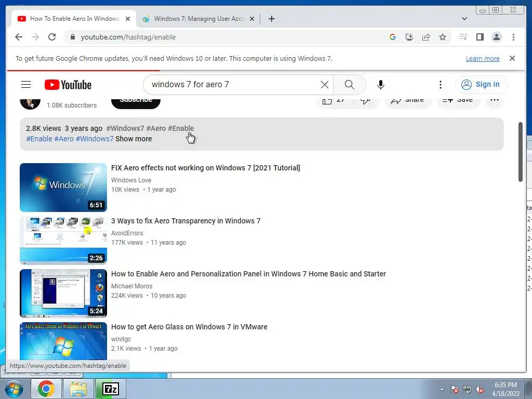Viewport: 532px width, 399px height.
Task: Open the channel avatar picture
Action: coord(30,103)
